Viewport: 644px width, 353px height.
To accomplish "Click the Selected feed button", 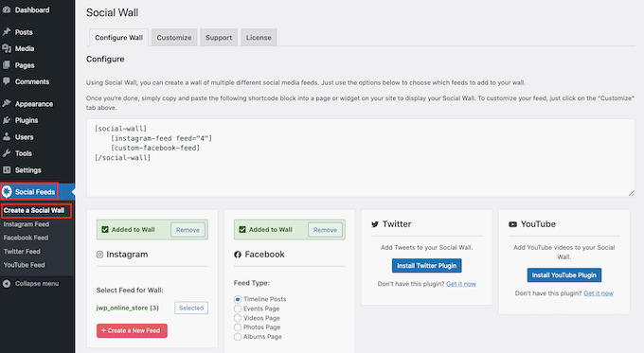I will coord(191,308).
